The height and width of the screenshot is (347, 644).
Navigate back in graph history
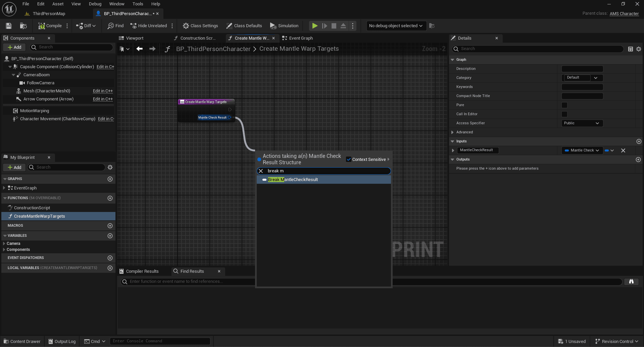click(x=140, y=49)
